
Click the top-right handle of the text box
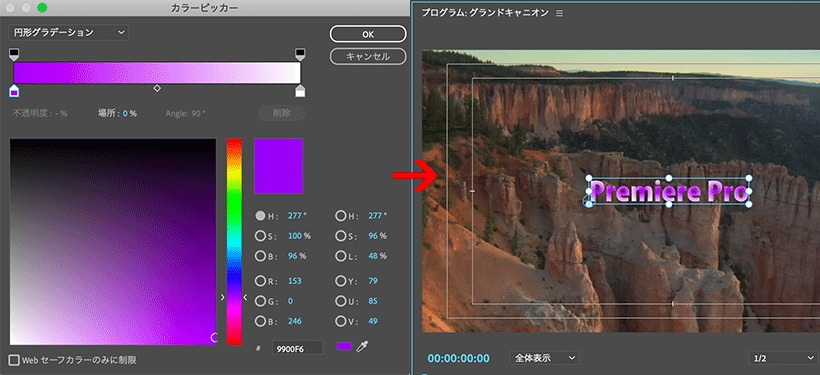click(x=748, y=178)
